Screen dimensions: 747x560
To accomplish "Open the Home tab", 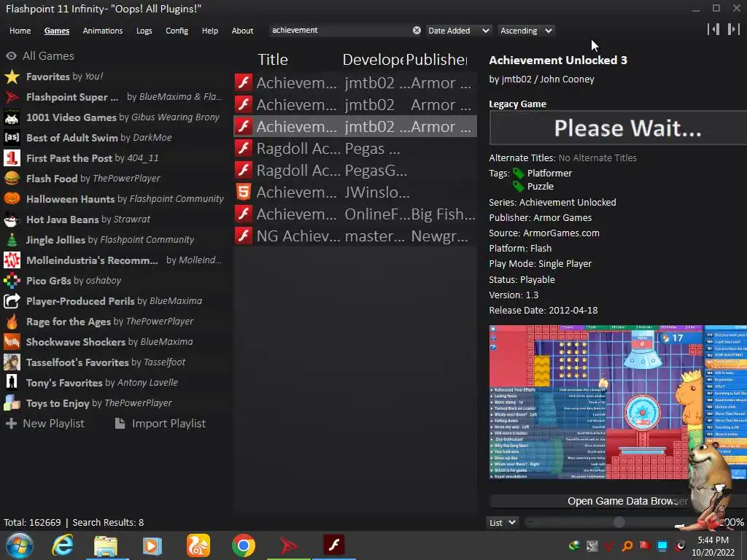I will [x=20, y=31].
